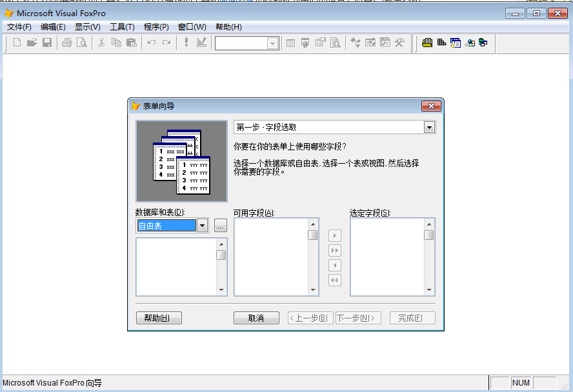Click the globe with monitor toolbar icon
The width and height of the screenshot is (573, 392).
pos(483,43)
